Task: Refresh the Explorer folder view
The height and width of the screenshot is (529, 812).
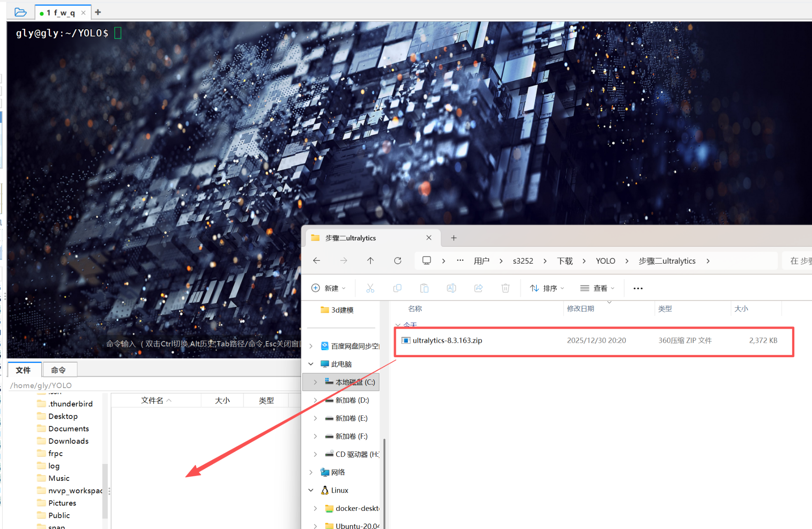Action: (398, 261)
